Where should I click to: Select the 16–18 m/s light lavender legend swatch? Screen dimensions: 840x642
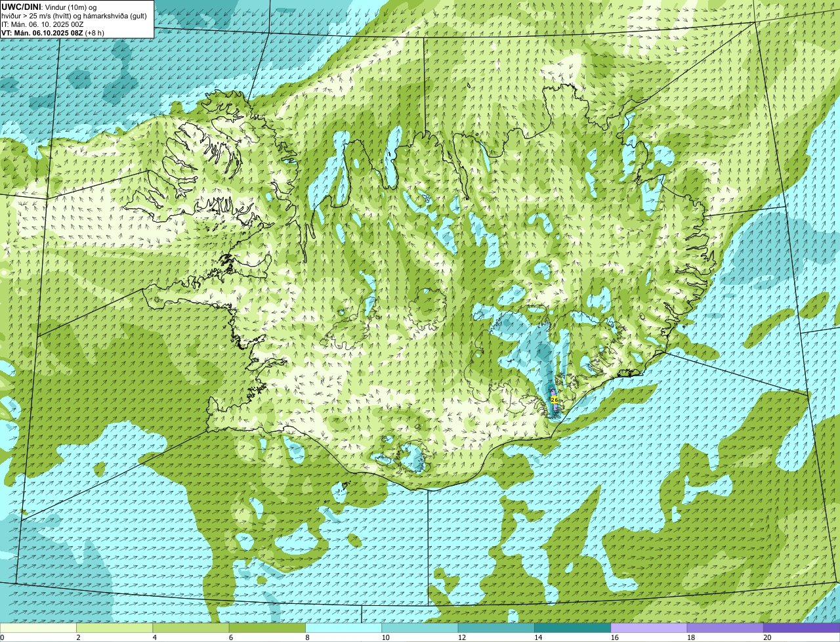tap(649, 628)
